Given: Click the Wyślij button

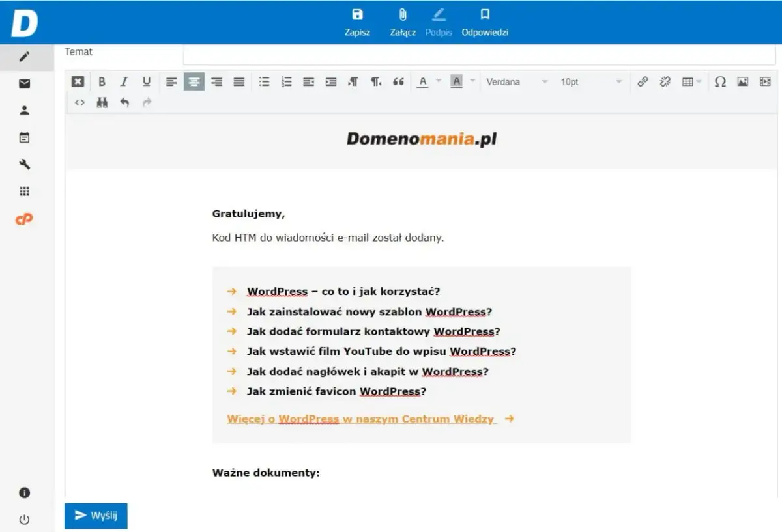Looking at the screenshot, I should point(96,516).
